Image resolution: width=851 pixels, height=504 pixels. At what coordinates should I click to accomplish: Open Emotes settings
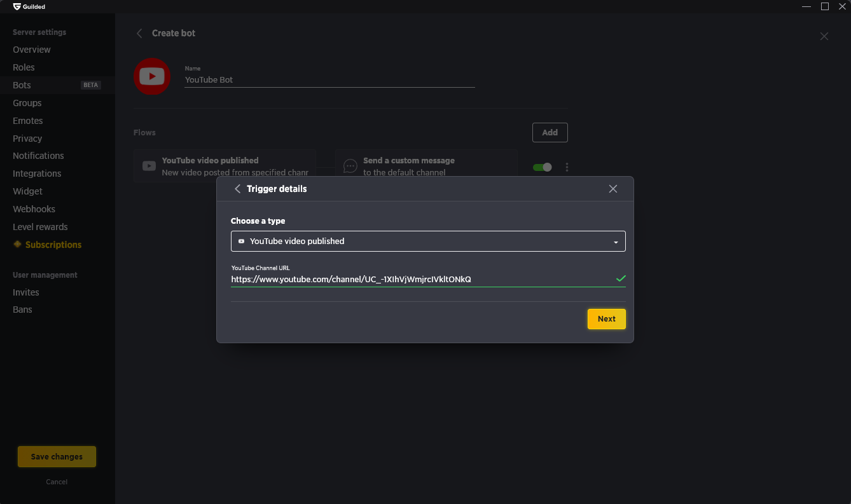(x=28, y=121)
